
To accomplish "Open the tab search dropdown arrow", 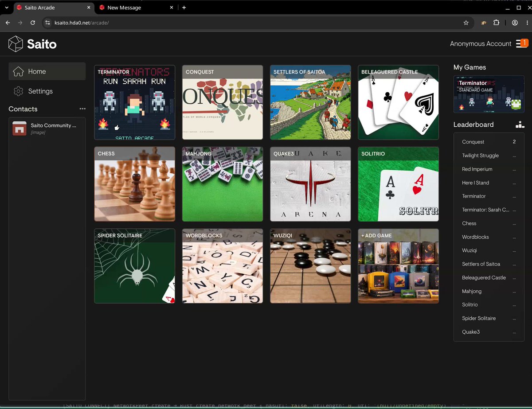I will [x=6, y=8].
